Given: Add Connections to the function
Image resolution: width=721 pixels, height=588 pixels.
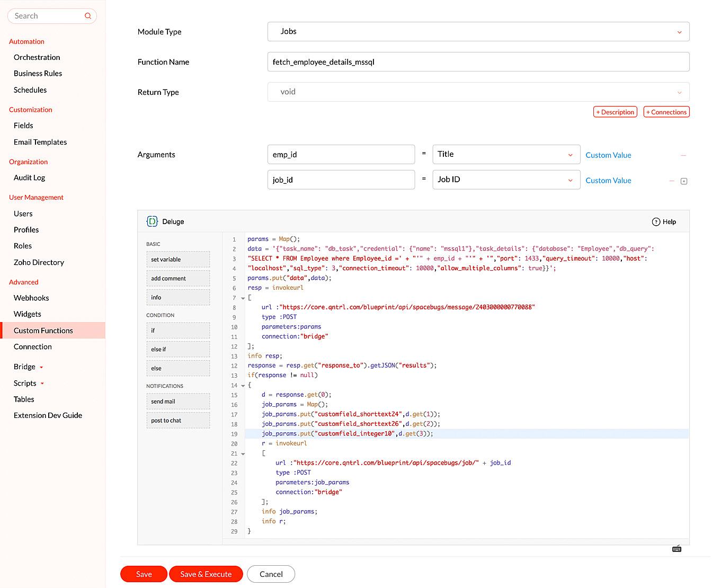Looking at the screenshot, I should [x=666, y=112].
